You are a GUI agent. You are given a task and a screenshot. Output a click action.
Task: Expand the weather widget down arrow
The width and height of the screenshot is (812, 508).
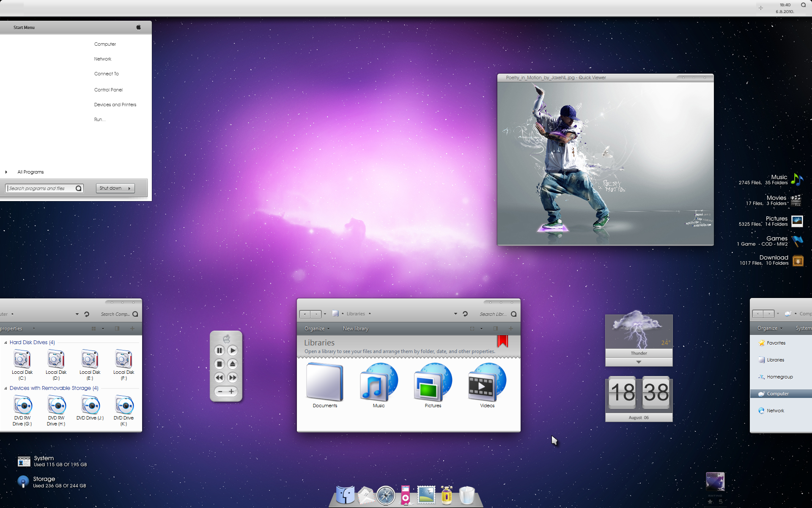(639, 362)
